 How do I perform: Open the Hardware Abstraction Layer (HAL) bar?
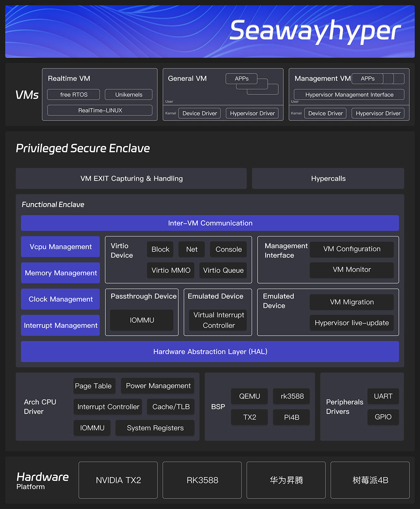click(x=210, y=352)
